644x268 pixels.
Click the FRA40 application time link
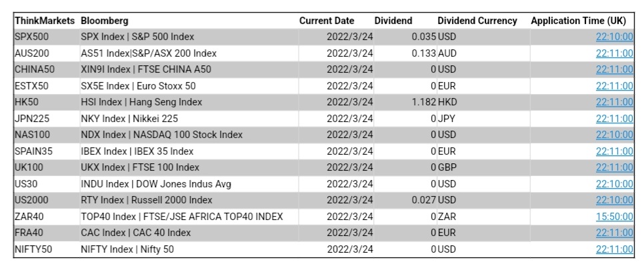pyautogui.click(x=614, y=233)
